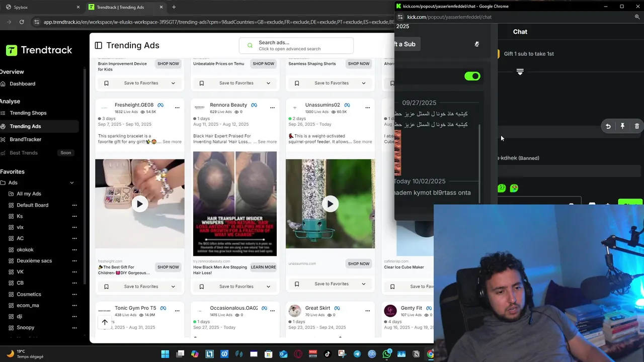This screenshot has height=362, width=644.
Task: Click the muted microphone icon in Kick window
Action: [x=477, y=44]
